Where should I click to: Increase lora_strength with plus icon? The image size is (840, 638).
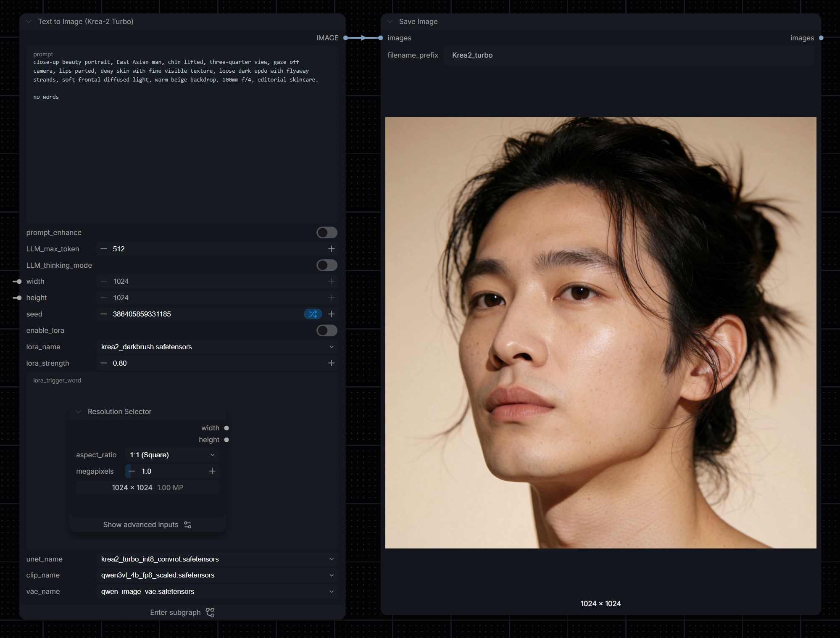[331, 363]
